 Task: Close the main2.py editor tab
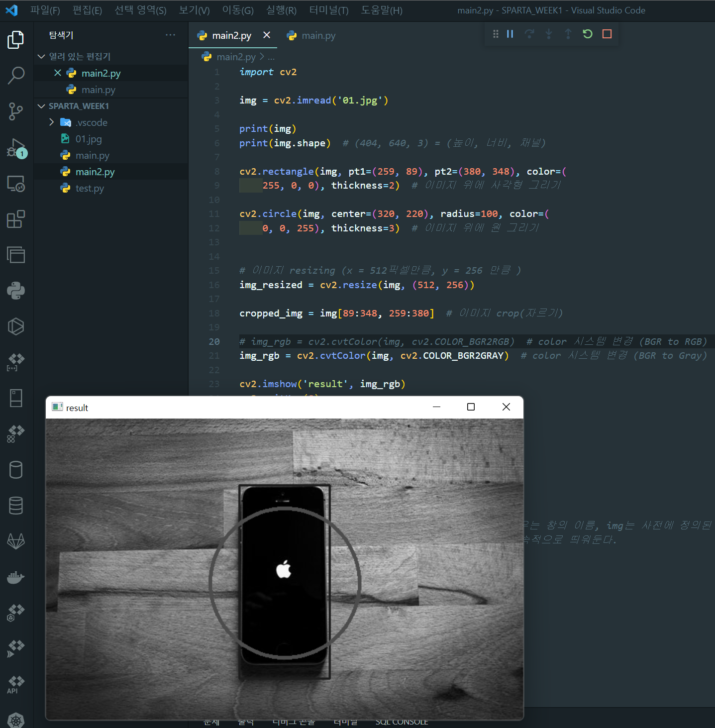click(x=267, y=35)
